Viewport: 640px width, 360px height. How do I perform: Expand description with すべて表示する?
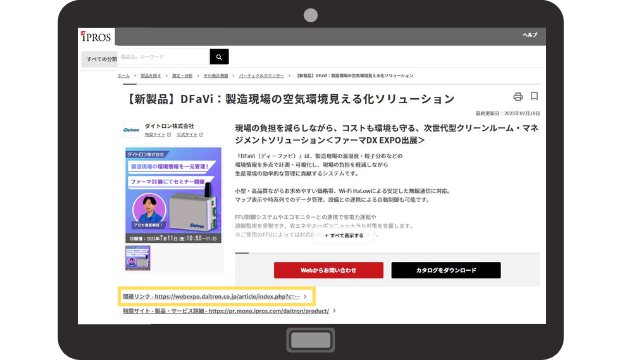[x=344, y=236]
